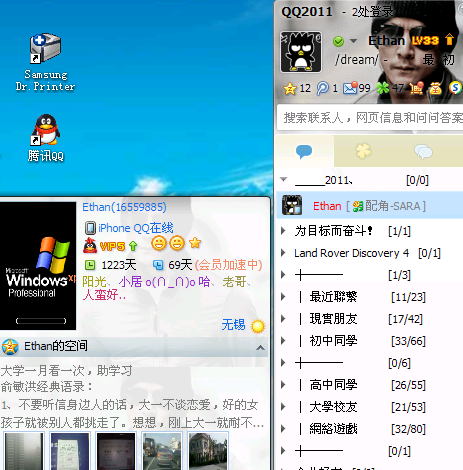463x470 pixels.
Task: Open the street traffic photo thumbnail
Action: (x=162, y=451)
